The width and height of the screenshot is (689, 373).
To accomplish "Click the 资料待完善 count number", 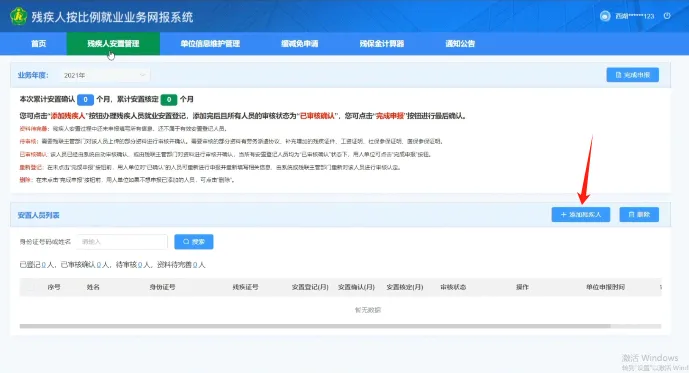I will (195, 265).
